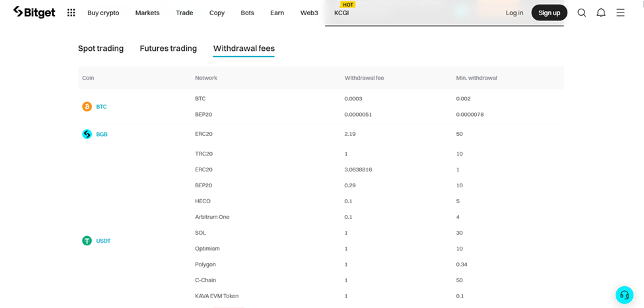Select the 0.0000051 fee value
Screen dimensions: 644x308
pos(358,114)
